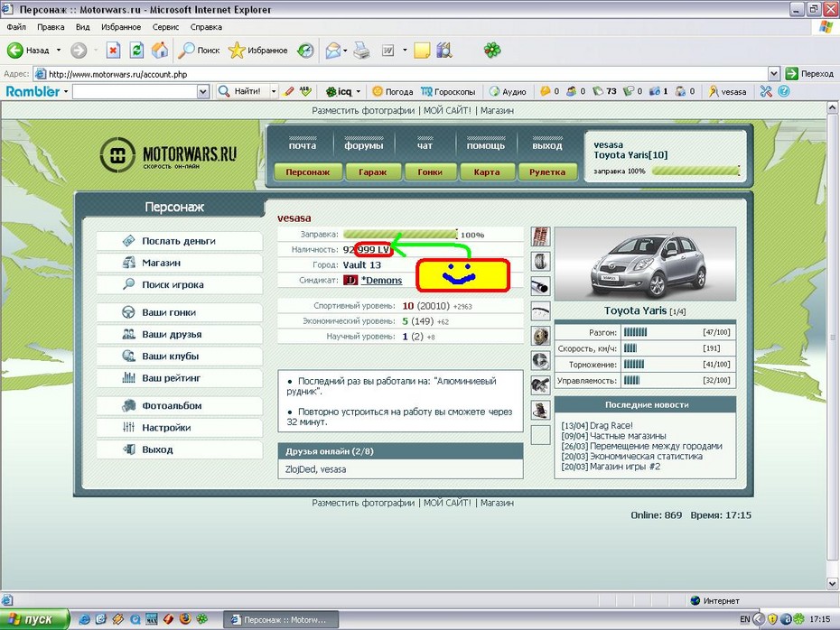Screen dimensions: 840x630
Task: Click the IE Back arrow button
Action: click(x=15, y=51)
